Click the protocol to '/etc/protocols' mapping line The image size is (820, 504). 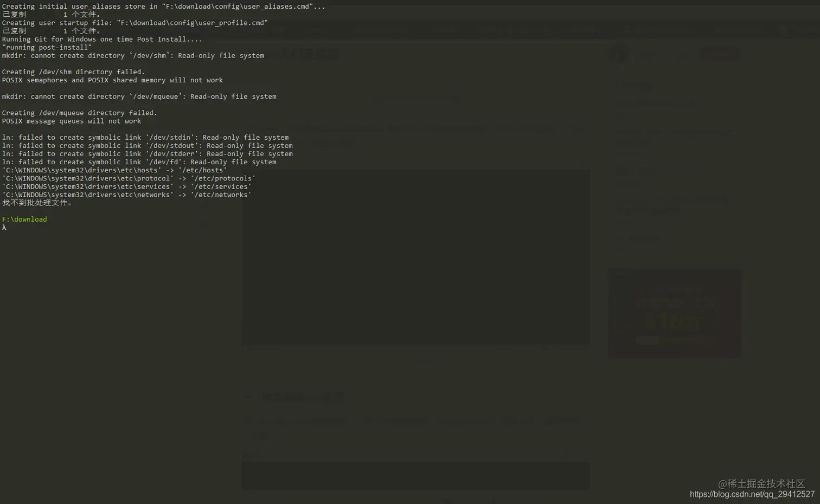click(129, 178)
